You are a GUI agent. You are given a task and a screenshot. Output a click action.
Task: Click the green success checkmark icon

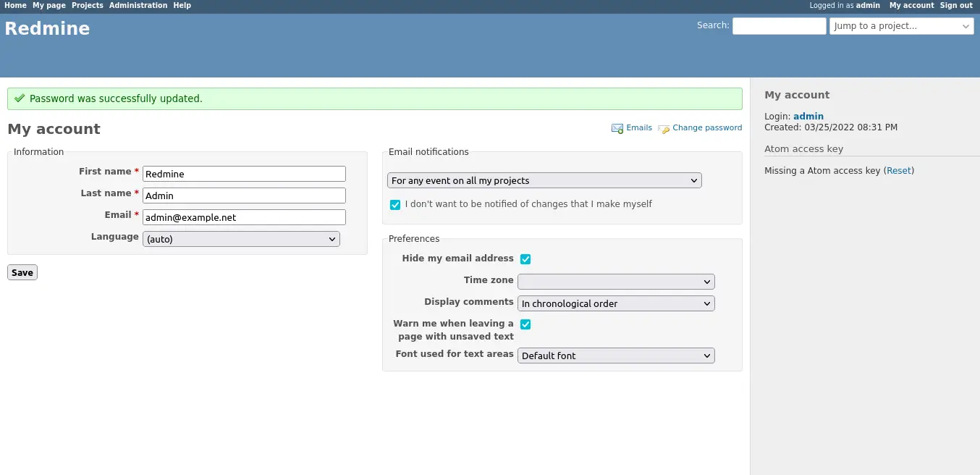[x=20, y=98]
